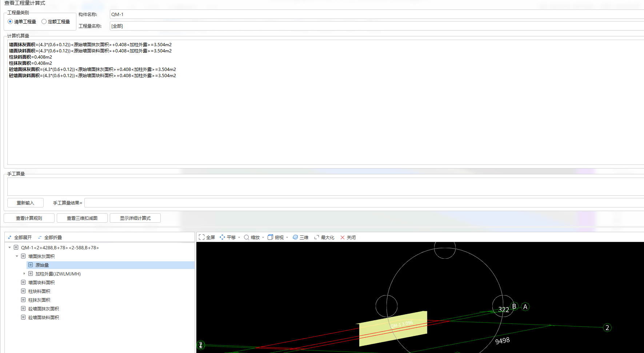The width and height of the screenshot is (644, 353).
Task: Click the 缩放 zoom magnifier icon
Action: coord(247,237)
